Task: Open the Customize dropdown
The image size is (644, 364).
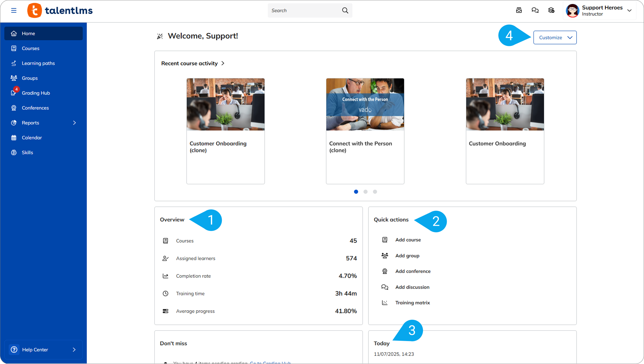Action: pyautogui.click(x=555, y=38)
